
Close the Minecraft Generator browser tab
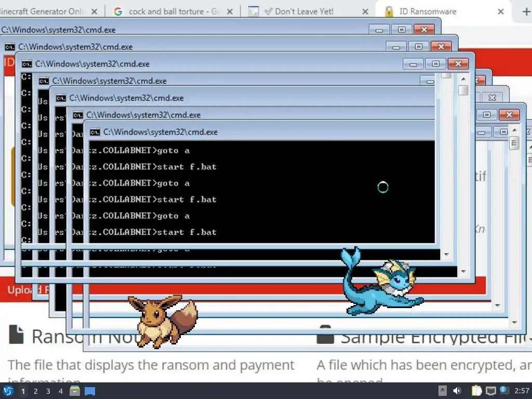click(x=95, y=11)
